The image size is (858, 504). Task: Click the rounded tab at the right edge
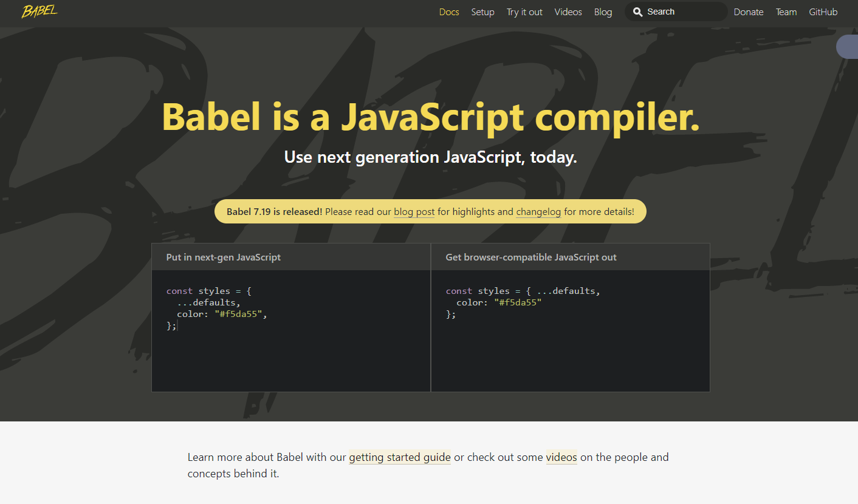click(848, 47)
